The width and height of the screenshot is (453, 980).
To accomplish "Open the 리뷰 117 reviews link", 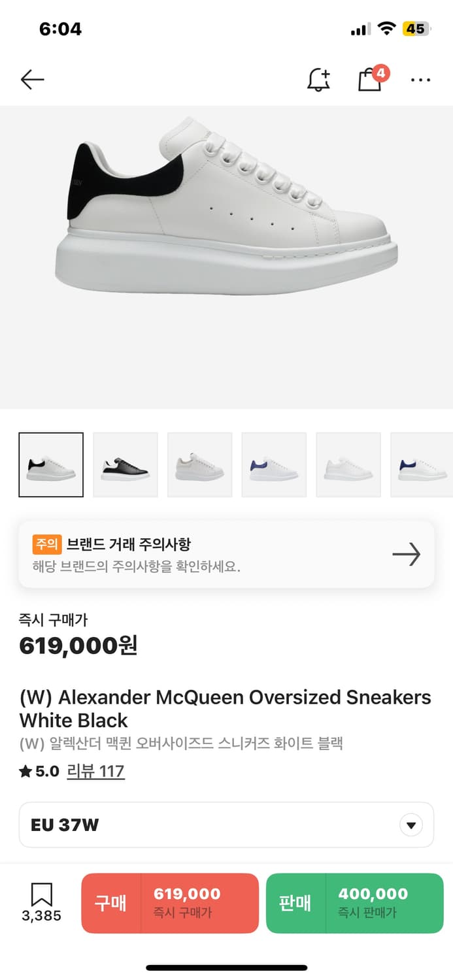I will (x=95, y=772).
